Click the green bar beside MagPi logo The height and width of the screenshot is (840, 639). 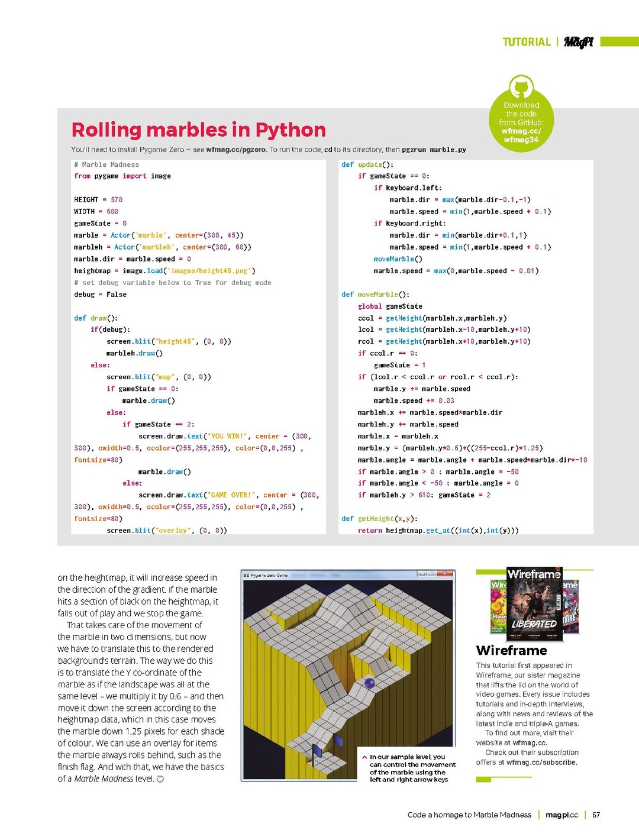[619, 41]
